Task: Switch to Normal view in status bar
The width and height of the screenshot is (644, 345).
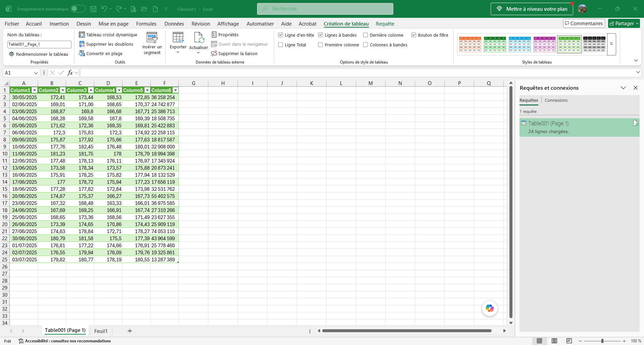Action: 539,341
